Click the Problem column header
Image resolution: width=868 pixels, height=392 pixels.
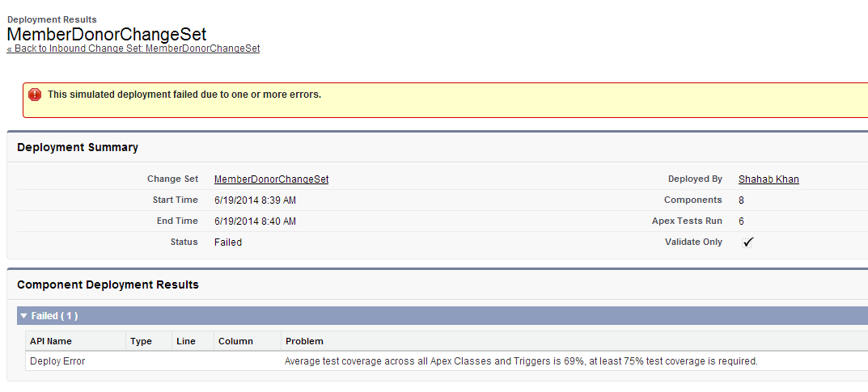304,341
